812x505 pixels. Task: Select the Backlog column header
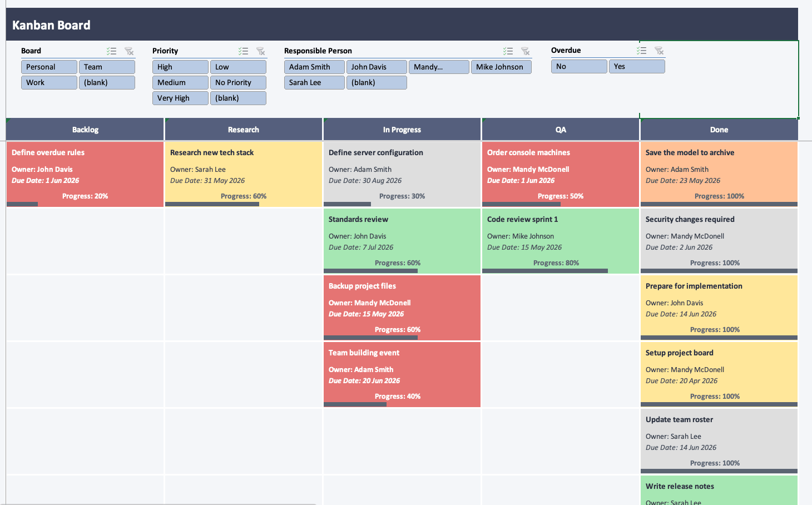coord(85,130)
